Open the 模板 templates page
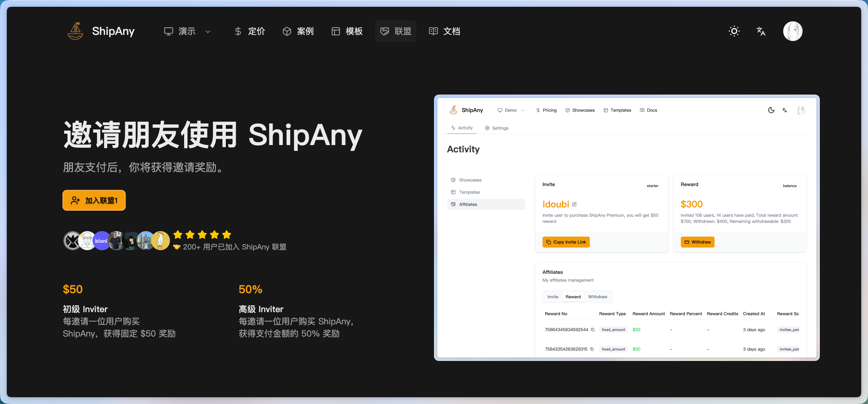This screenshot has height=404, width=868. 347,31
